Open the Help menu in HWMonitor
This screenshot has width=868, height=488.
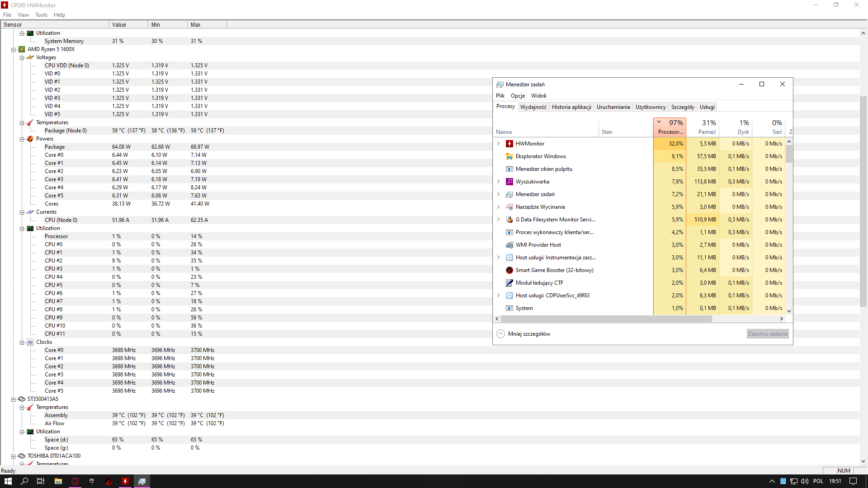[59, 15]
